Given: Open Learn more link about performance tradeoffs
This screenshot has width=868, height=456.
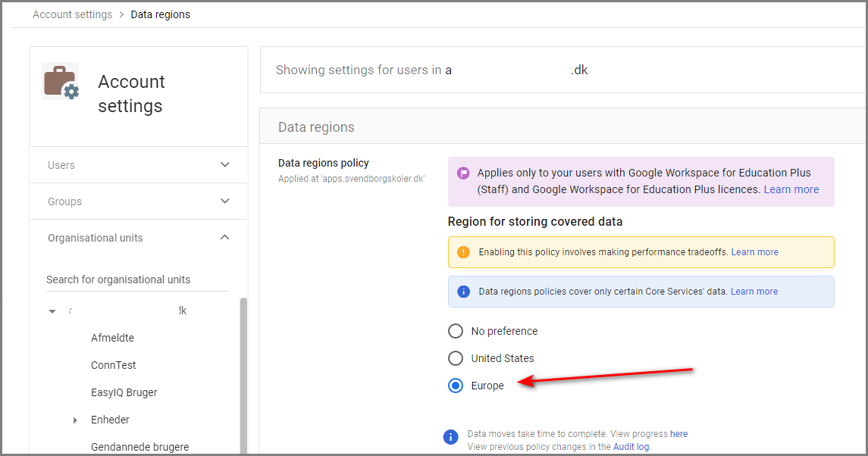Looking at the screenshot, I should [x=754, y=251].
